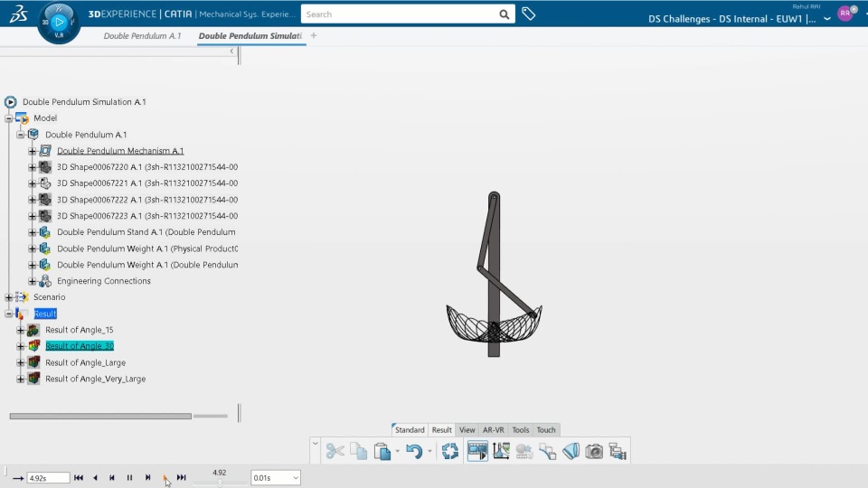Click the orange play forward button
868x488 pixels.
[165, 477]
